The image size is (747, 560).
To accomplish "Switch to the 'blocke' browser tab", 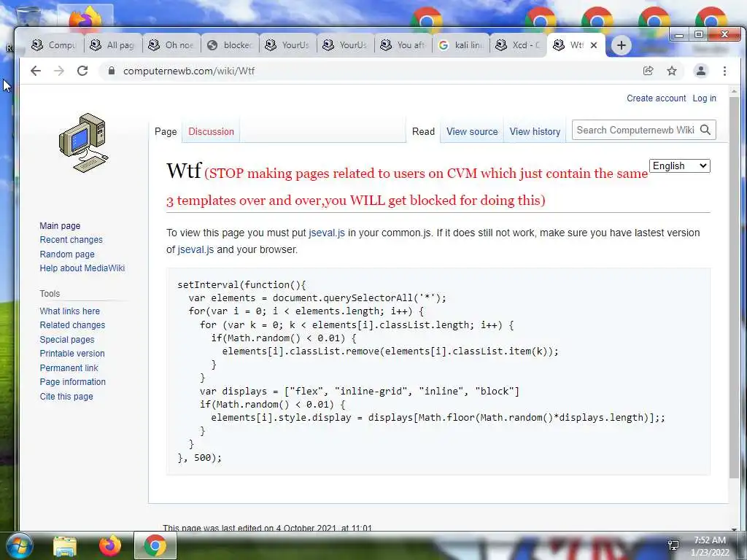I will 230,45.
